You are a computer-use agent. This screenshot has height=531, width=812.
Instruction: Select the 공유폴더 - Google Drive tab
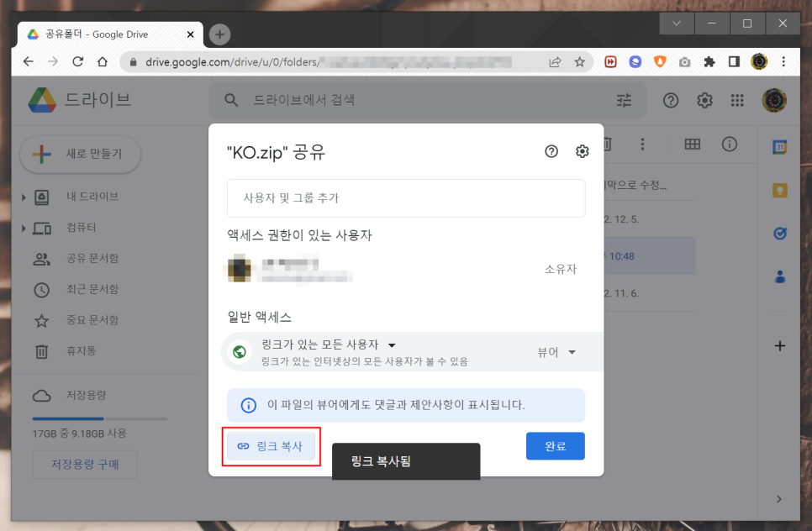(x=110, y=34)
